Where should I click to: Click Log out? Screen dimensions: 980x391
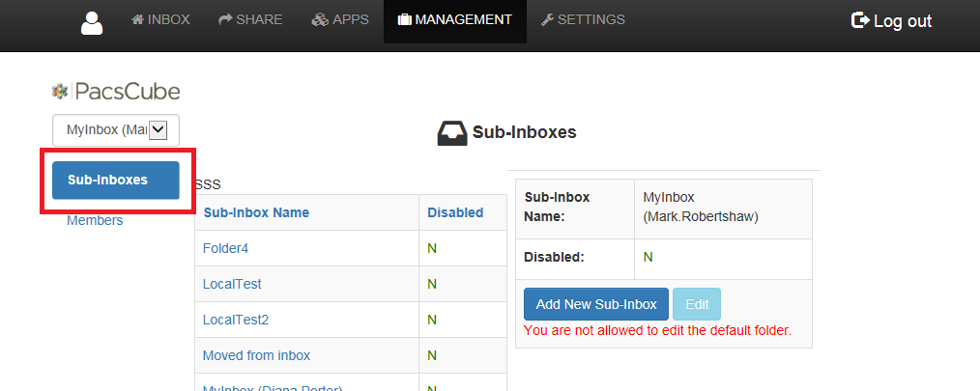coord(891,20)
